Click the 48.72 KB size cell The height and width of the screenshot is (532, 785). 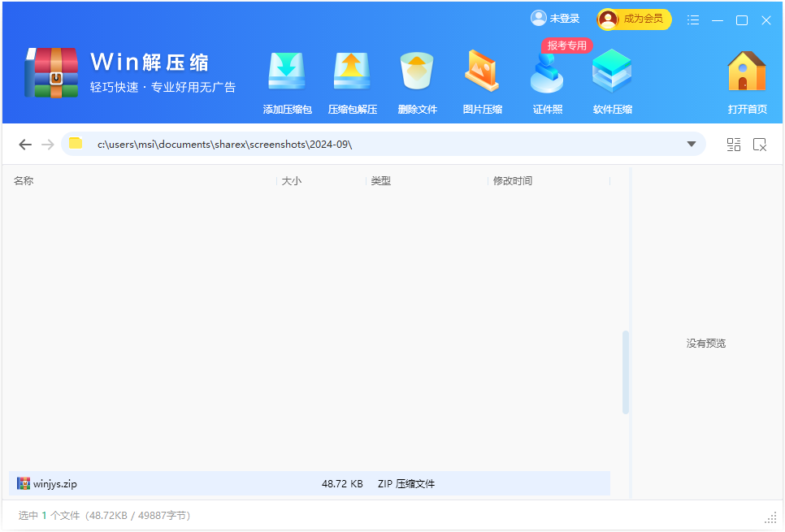pos(342,484)
